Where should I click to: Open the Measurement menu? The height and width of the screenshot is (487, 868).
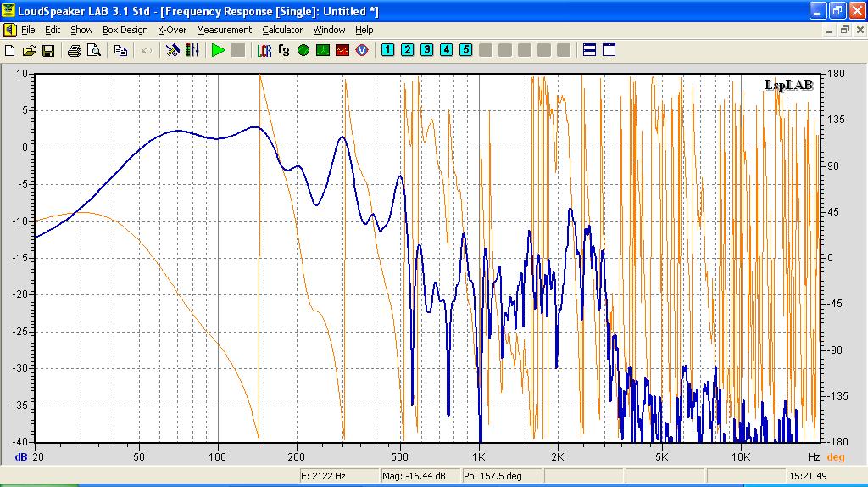coord(224,30)
